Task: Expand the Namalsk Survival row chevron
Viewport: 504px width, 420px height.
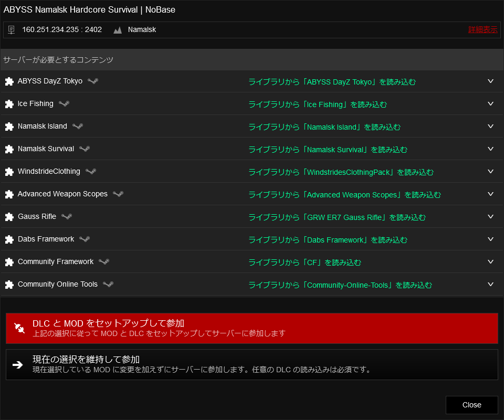Action: click(x=490, y=149)
